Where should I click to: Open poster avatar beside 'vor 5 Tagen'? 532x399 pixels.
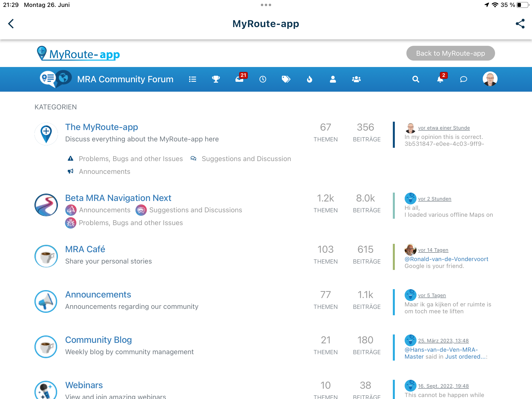[410, 295]
